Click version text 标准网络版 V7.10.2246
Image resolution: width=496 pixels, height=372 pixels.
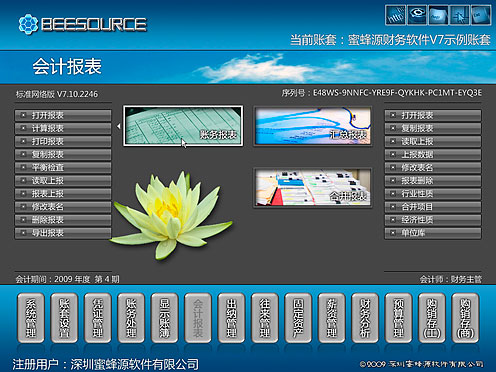(57, 94)
